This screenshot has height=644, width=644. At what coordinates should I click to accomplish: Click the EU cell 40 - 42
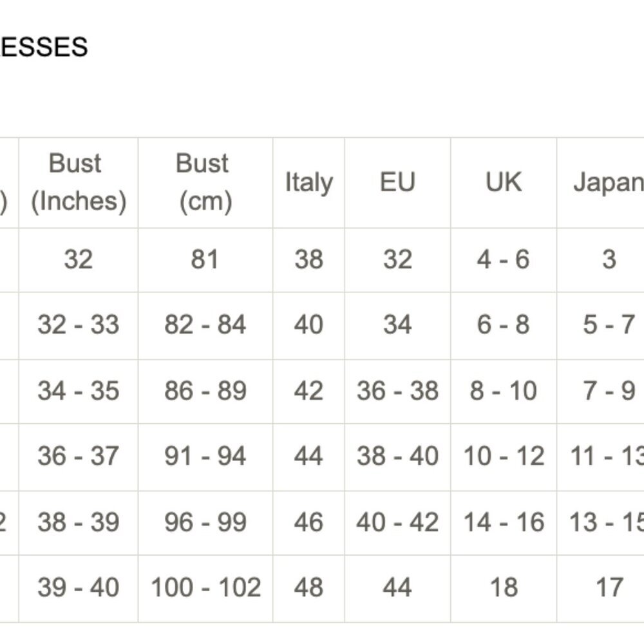(397, 523)
